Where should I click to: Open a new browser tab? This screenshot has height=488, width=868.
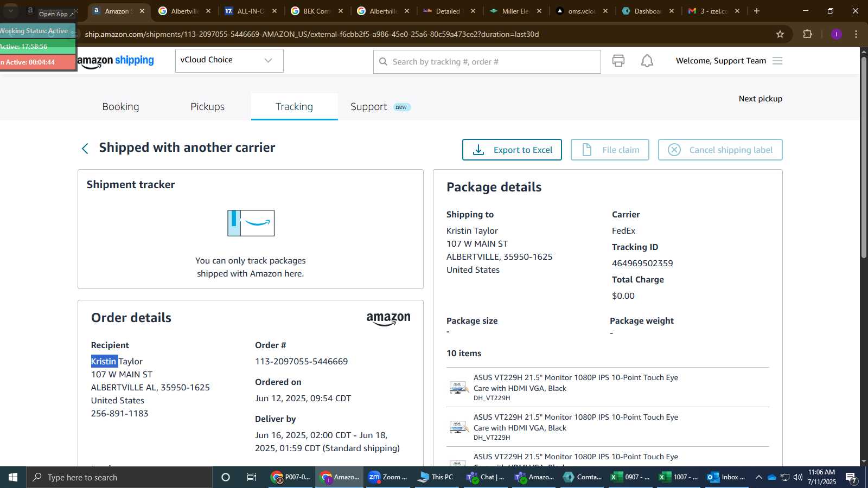[x=757, y=11]
